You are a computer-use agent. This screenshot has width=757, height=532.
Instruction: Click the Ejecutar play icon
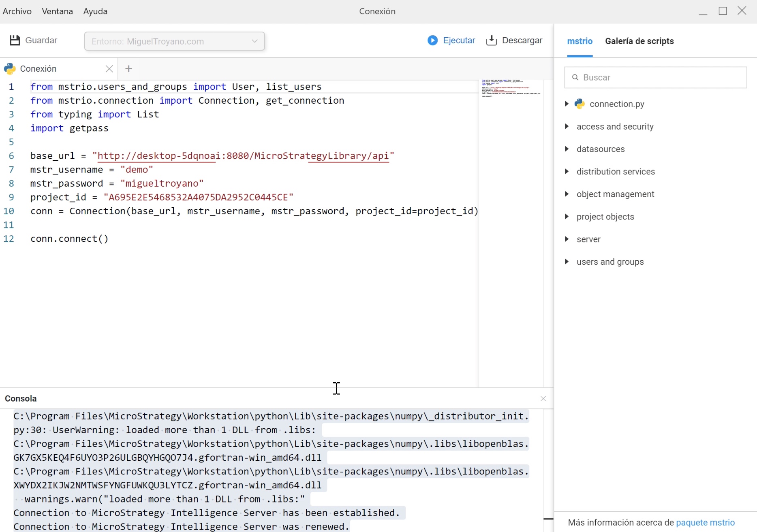pyautogui.click(x=432, y=40)
